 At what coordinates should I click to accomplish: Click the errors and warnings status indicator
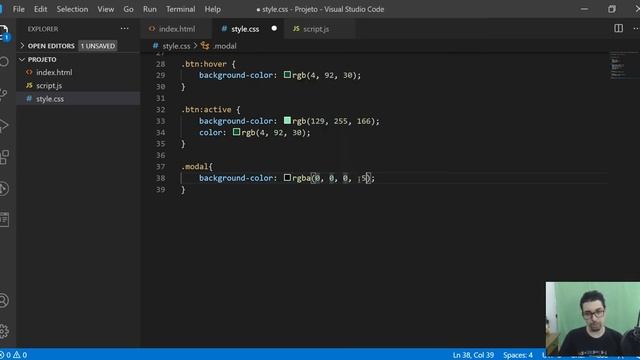click(13, 355)
